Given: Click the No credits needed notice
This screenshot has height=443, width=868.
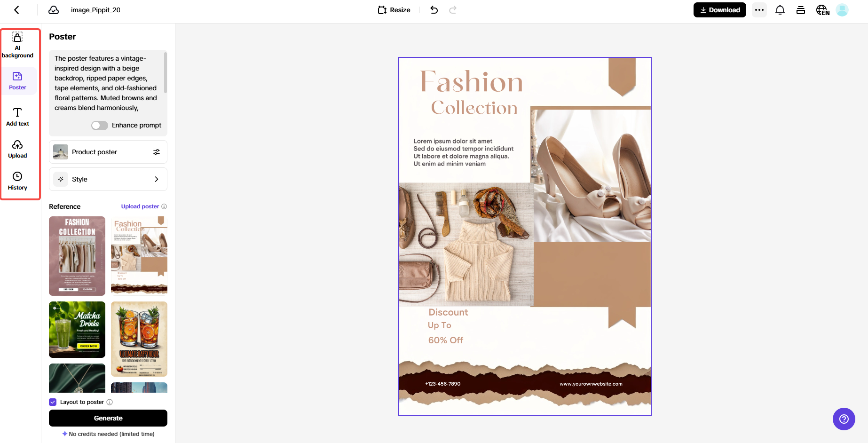Looking at the screenshot, I should (108, 434).
